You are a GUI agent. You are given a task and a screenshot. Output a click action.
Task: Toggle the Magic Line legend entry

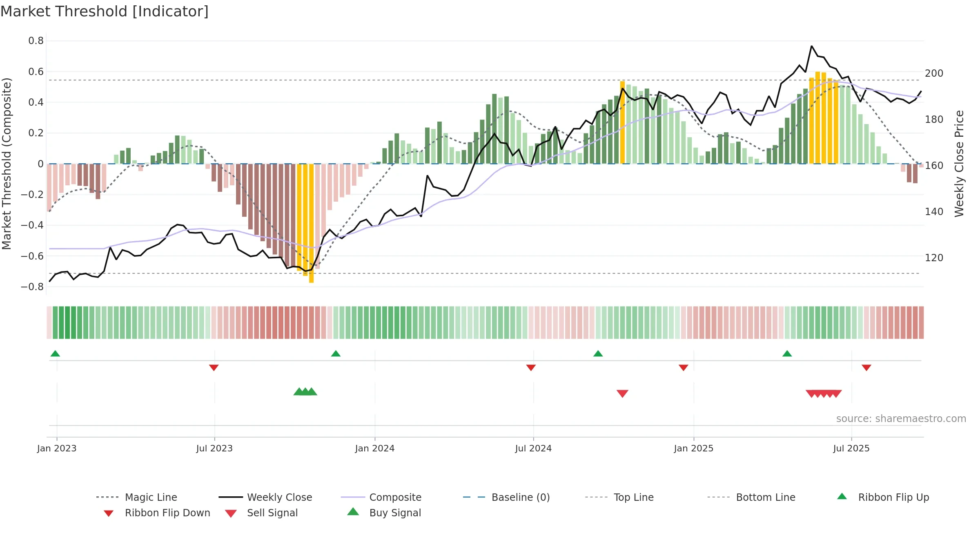(136, 497)
